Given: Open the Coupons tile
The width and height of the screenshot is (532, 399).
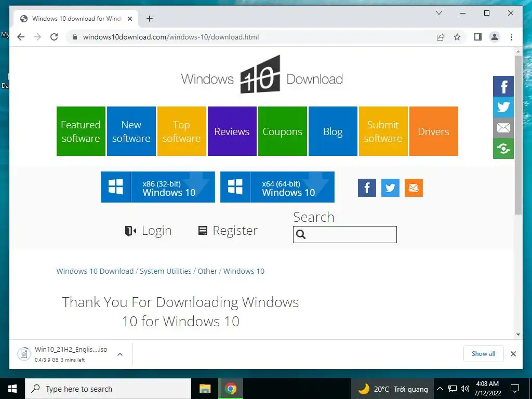Looking at the screenshot, I should click(x=282, y=131).
